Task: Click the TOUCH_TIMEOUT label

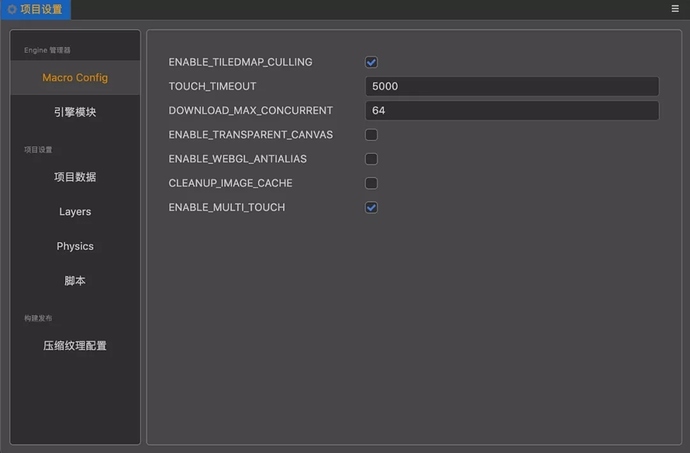Action: click(212, 86)
